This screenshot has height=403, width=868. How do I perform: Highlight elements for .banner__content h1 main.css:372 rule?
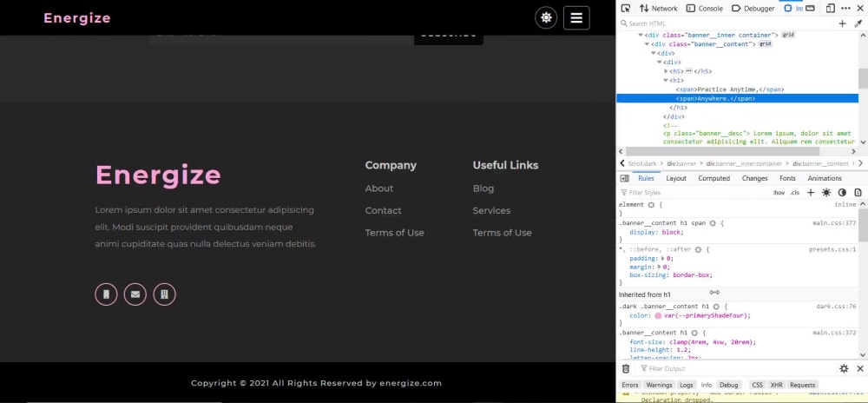pos(694,334)
